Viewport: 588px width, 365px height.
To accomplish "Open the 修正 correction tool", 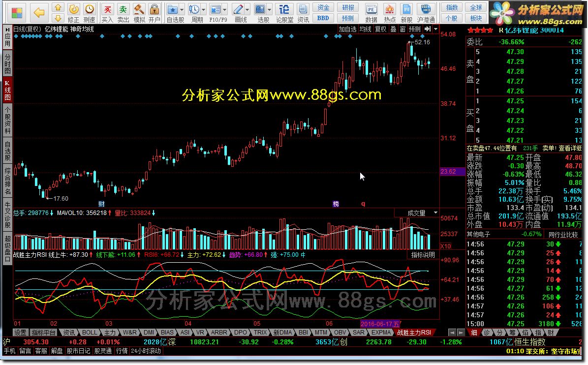I will click(73, 13).
